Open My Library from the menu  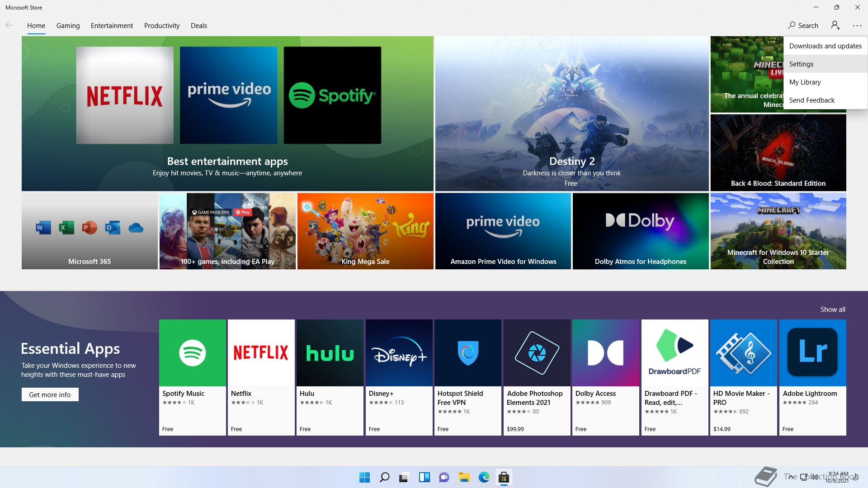pos(826,82)
